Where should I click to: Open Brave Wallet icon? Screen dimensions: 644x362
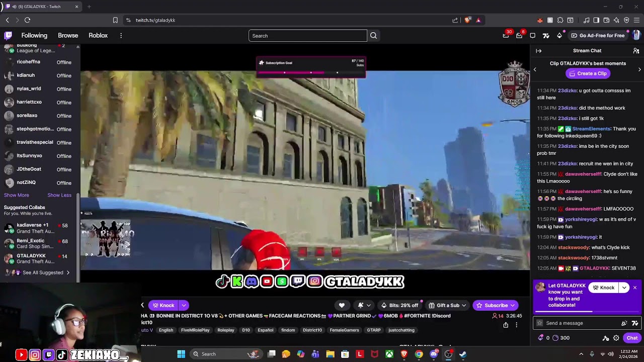click(606, 20)
